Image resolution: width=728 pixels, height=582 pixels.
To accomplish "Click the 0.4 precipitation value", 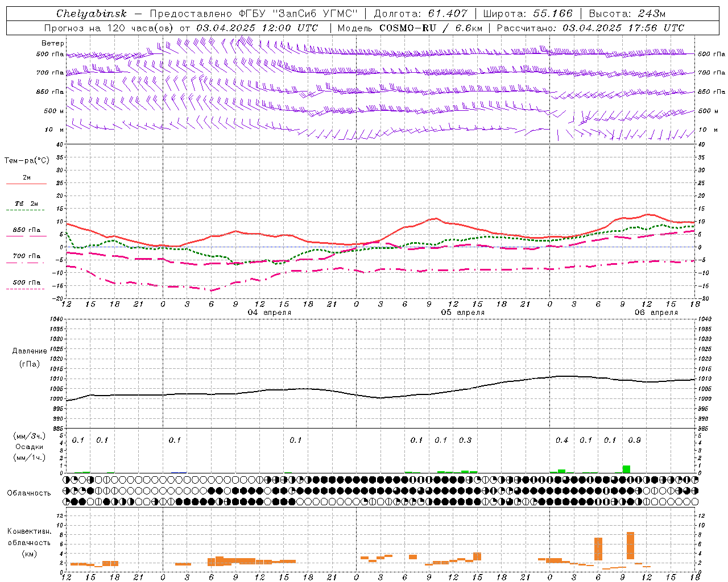I will (x=562, y=440).
